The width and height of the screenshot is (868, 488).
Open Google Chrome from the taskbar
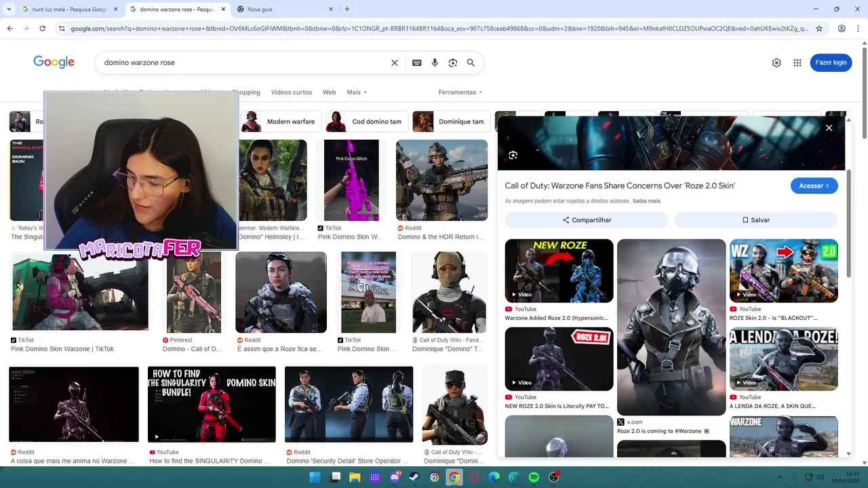coord(454,477)
